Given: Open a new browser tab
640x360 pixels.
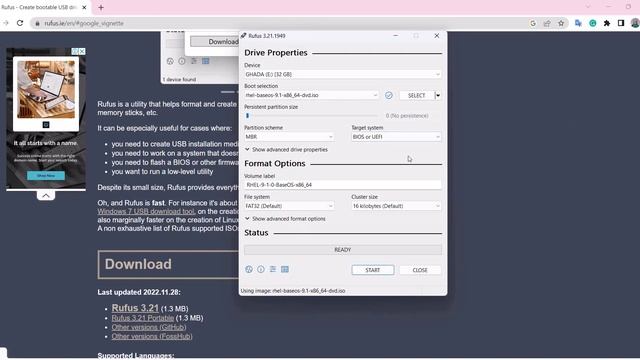Looking at the screenshot, I should pos(101,7).
